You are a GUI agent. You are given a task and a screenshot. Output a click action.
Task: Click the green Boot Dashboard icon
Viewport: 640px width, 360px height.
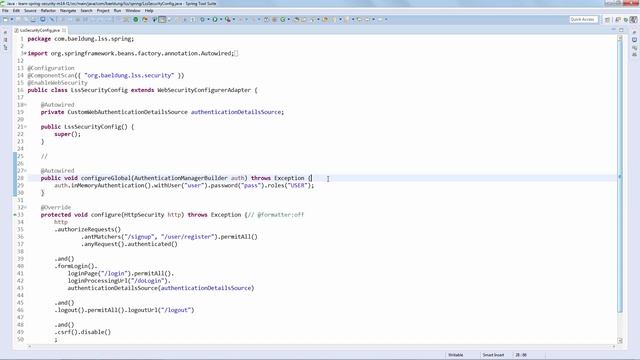click(136, 19)
